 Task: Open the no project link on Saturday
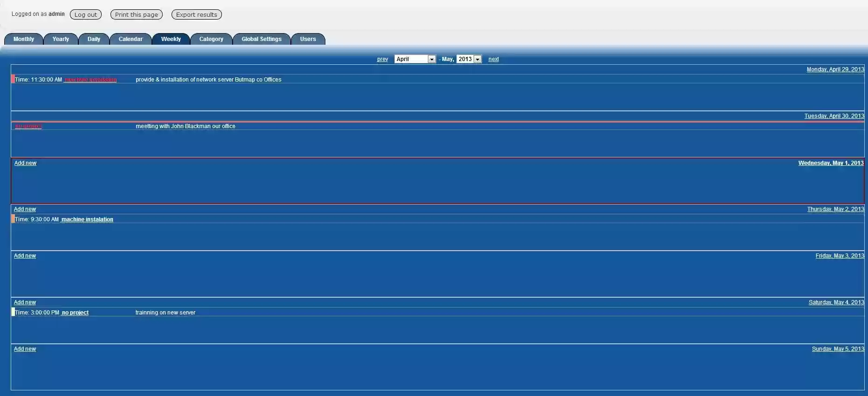[x=75, y=313]
